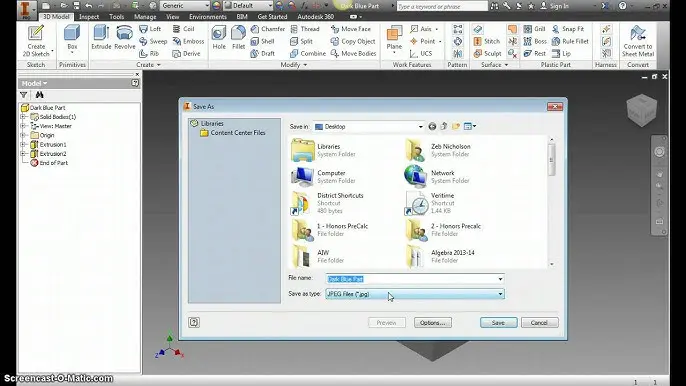The height and width of the screenshot is (386, 686).
Task: Click Convert to Sheet Metal
Action: coord(638,41)
